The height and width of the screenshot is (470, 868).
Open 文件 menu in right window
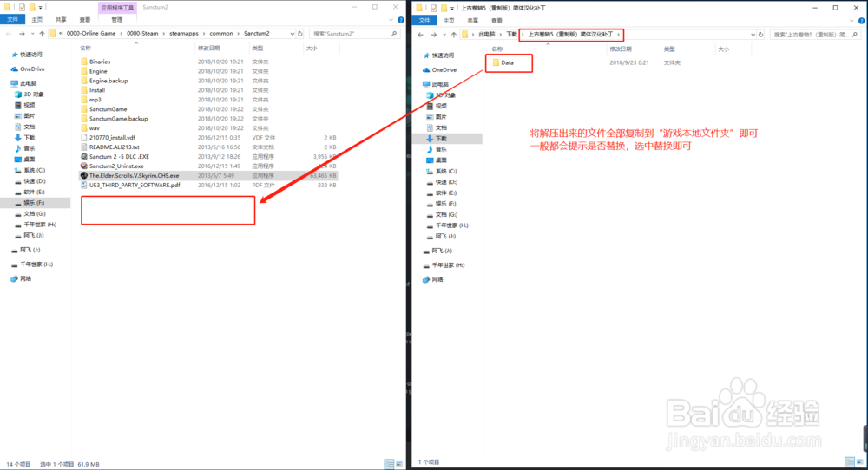[424, 21]
